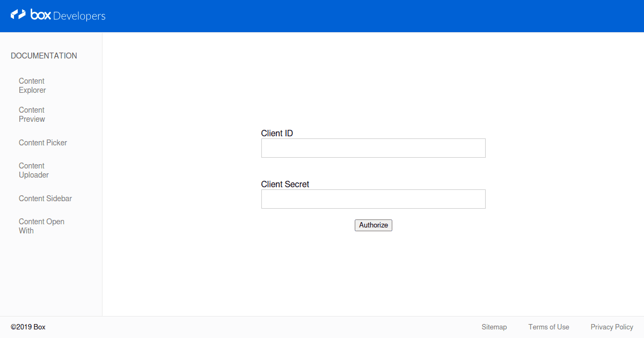Navigate to Content Picker docs
Viewport: 644px width, 338px height.
coord(43,143)
